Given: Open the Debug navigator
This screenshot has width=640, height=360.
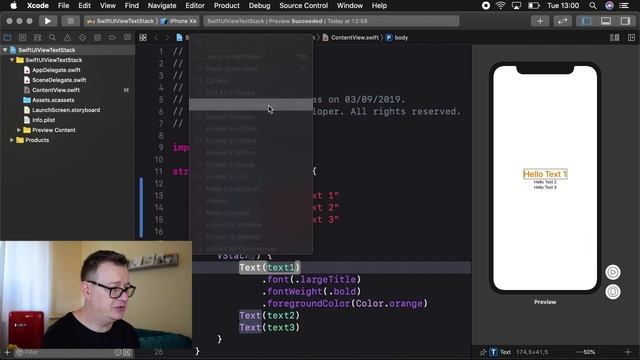Looking at the screenshot, I should (x=98, y=38).
